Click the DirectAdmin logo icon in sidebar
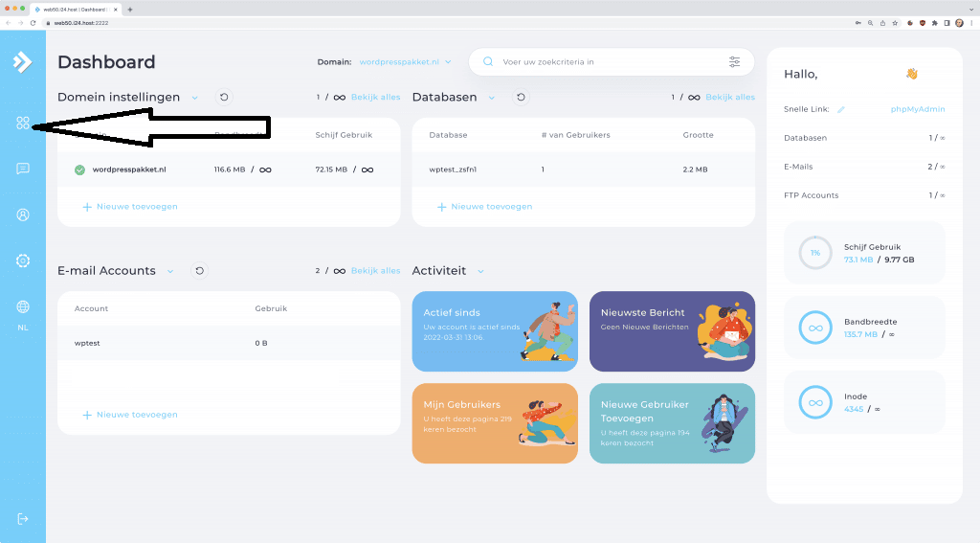The height and width of the screenshot is (543, 980). [x=22, y=62]
